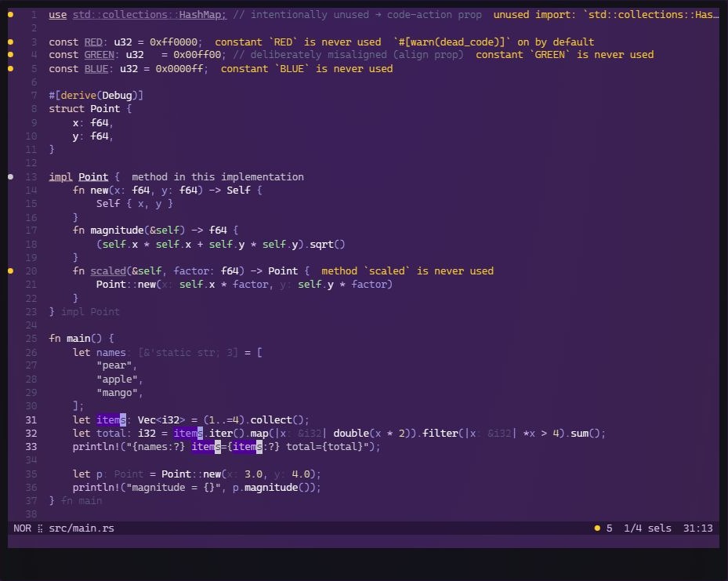This screenshot has width=728, height=581.
Task: Click the "method `scaled` is never used" message
Action: coord(407,271)
